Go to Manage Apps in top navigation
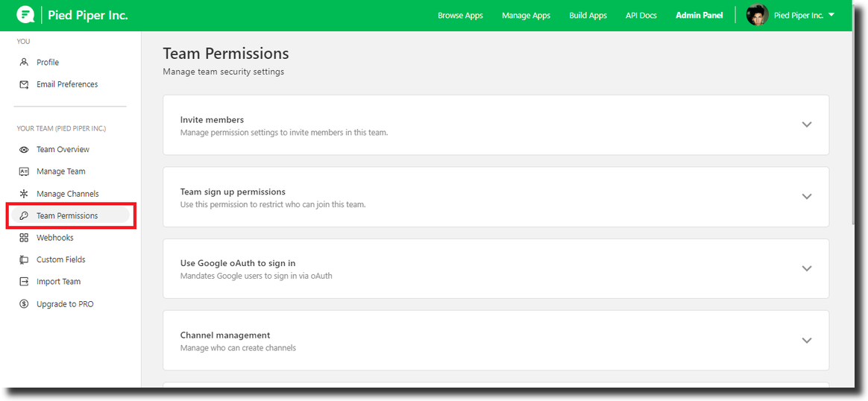 (x=526, y=16)
